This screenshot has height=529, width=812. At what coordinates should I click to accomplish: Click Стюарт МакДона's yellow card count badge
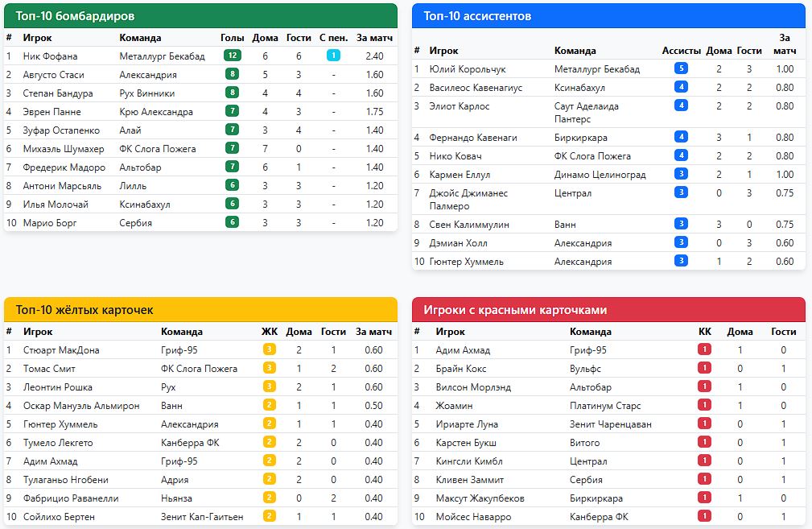[x=270, y=349]
